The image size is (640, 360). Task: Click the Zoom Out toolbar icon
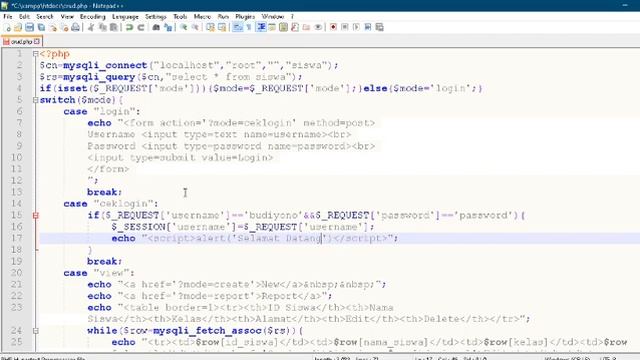tap(195, 27)
